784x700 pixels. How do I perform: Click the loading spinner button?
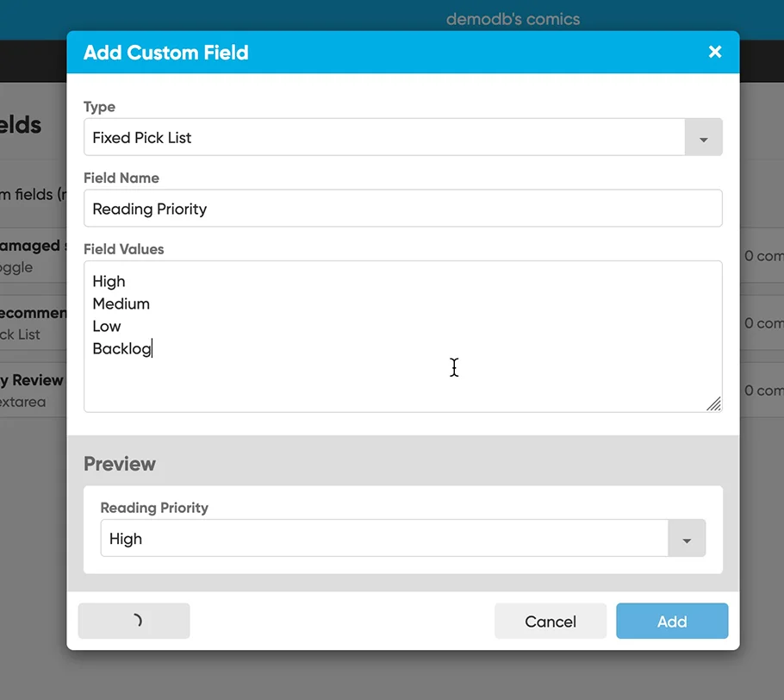coord(134,621)
